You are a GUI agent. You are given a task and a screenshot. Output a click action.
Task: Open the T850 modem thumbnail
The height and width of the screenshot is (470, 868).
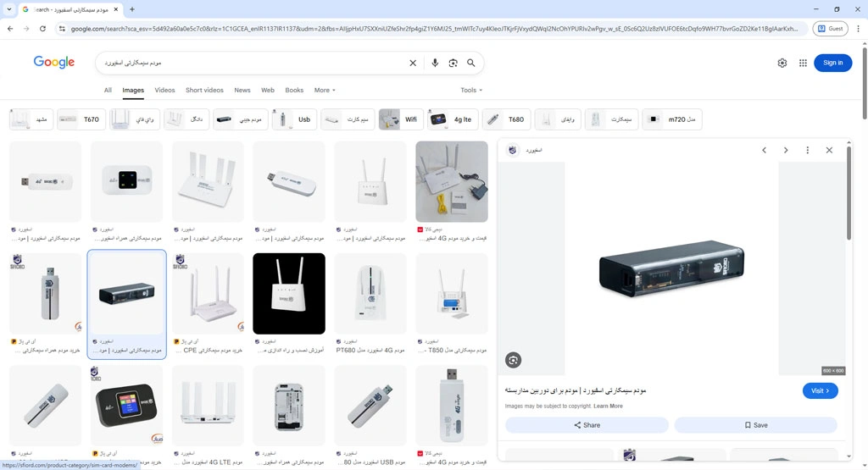(x=452, y=294)
